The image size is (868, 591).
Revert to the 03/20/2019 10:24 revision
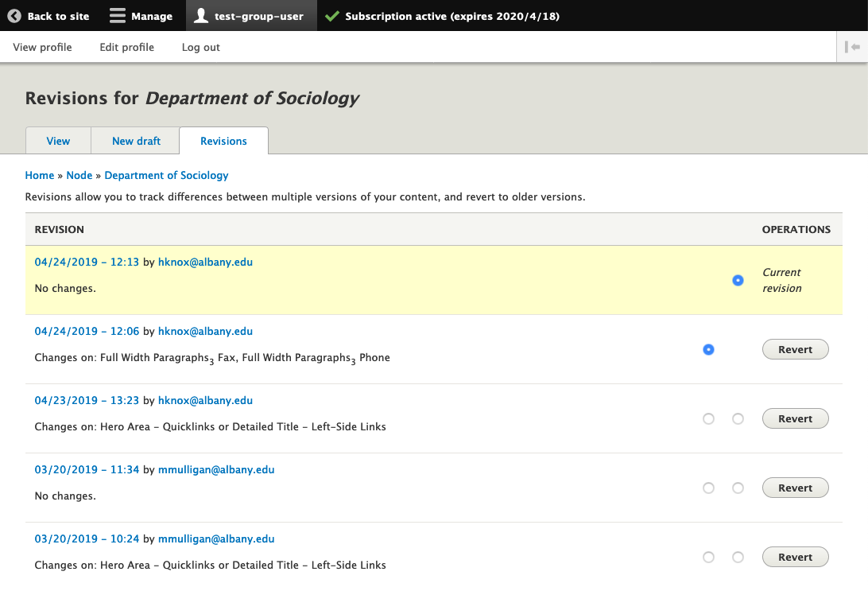[795, 557]
